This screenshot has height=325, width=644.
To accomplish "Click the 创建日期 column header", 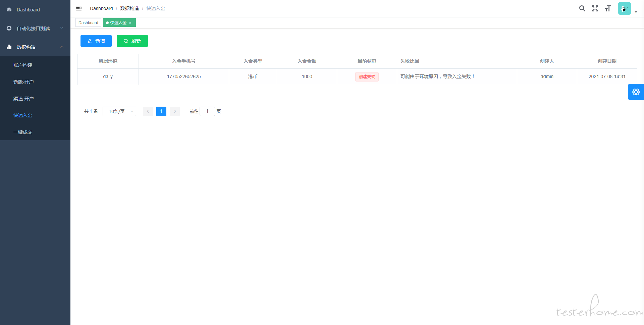I will pos(607,61).
